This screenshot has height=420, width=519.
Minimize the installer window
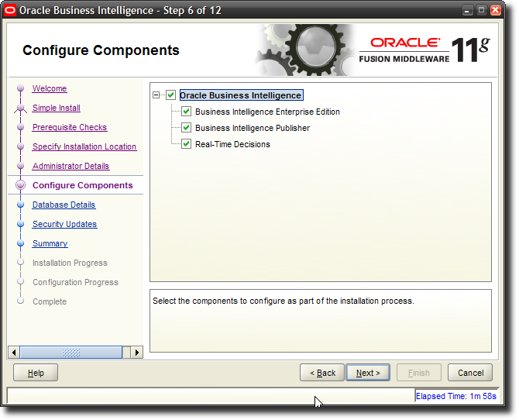tap(467, 10)
